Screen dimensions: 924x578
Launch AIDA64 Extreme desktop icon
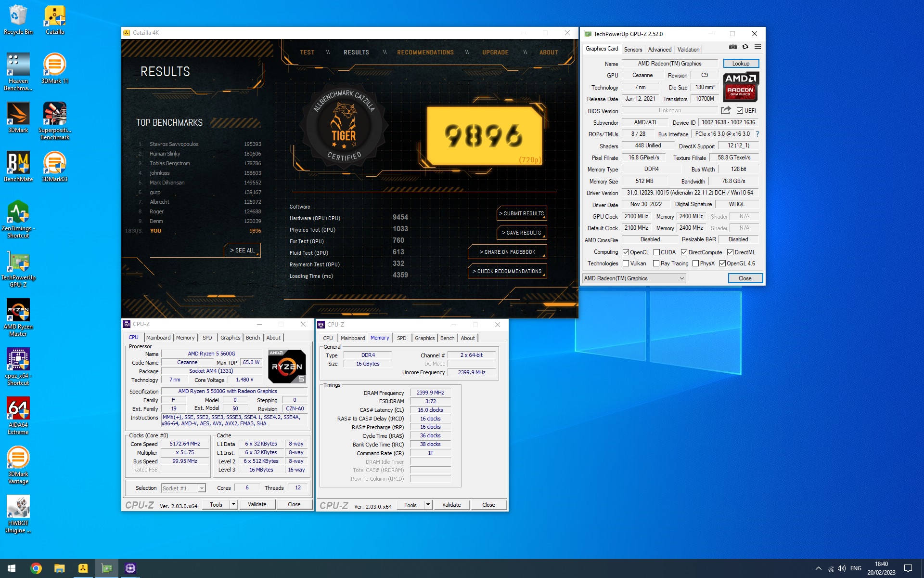coord(18,416)
